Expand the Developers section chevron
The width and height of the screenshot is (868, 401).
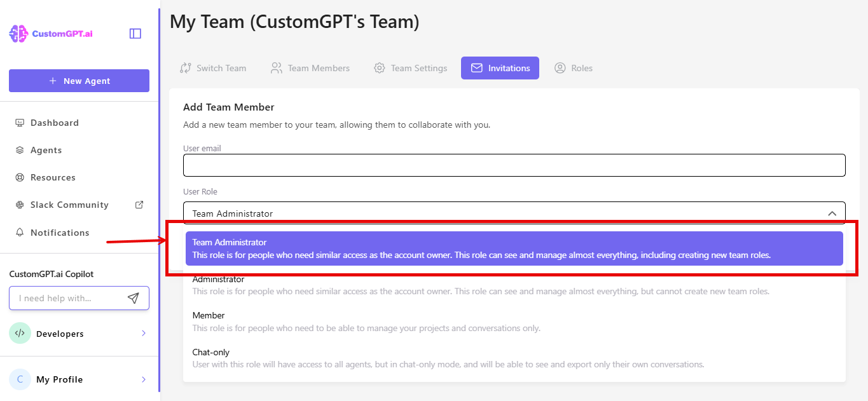coord(144,333)
